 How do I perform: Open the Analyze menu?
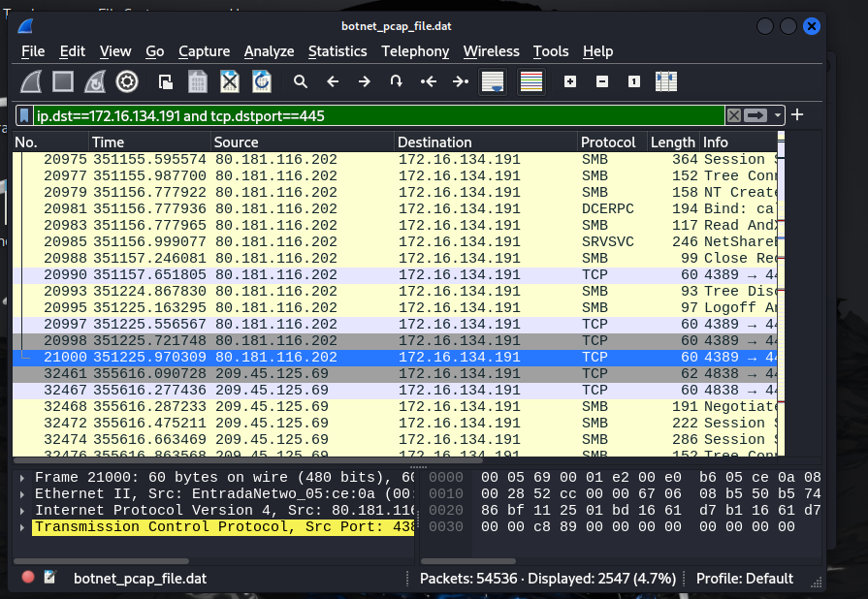tap(269, 51)
